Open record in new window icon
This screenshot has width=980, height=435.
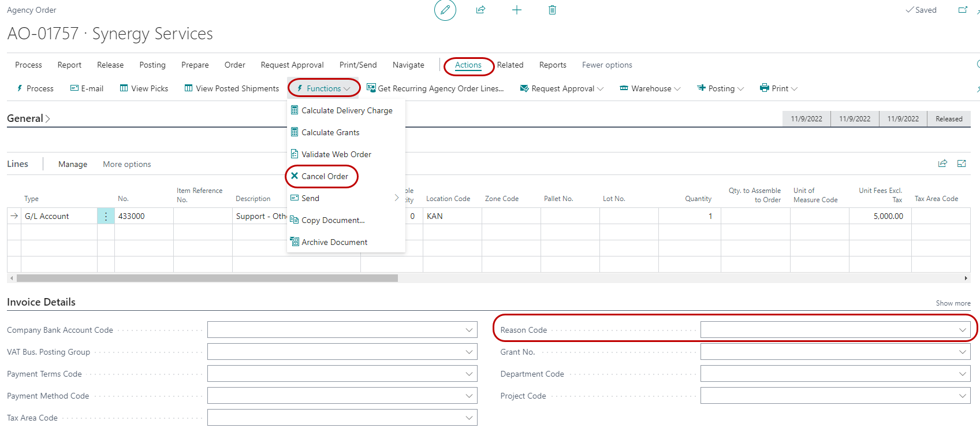click(x=963, y=10)
